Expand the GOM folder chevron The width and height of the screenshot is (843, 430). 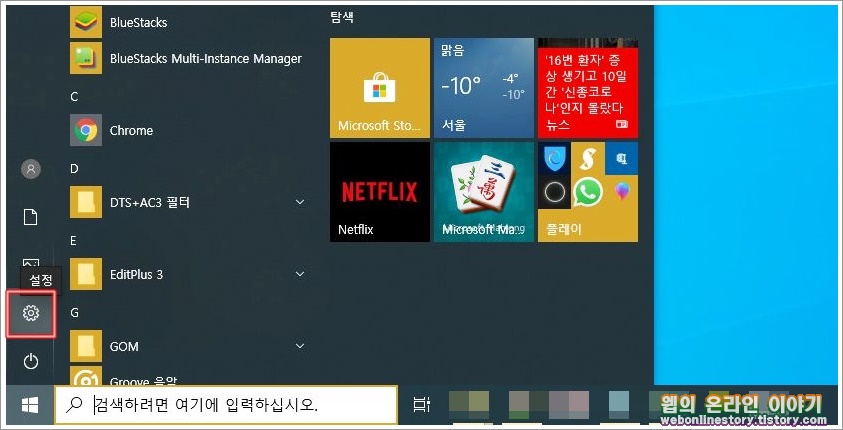[300, 346]
